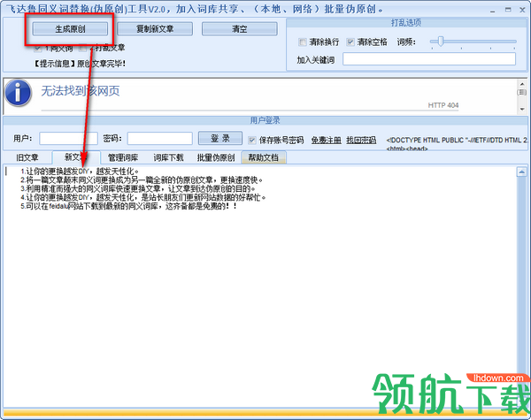Switch to the 新文章 tab
Image resolution: width=531 pixels, height=420 pixels.
click(x=76, y=157)
